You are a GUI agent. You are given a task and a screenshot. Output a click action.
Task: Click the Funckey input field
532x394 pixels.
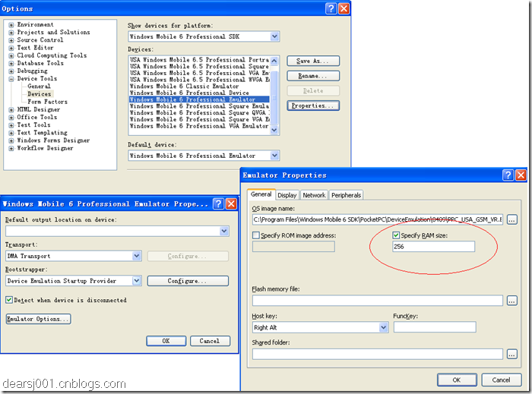435,327
